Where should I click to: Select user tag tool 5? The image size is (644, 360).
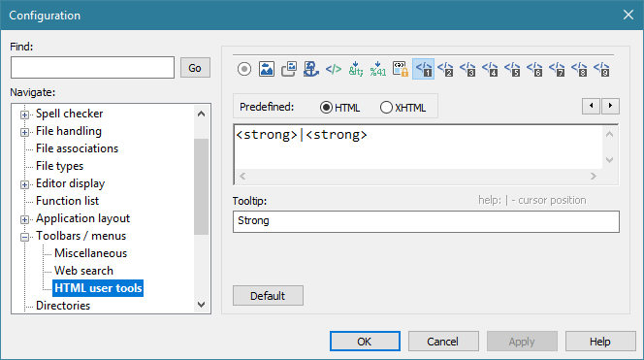pos(512,69)
